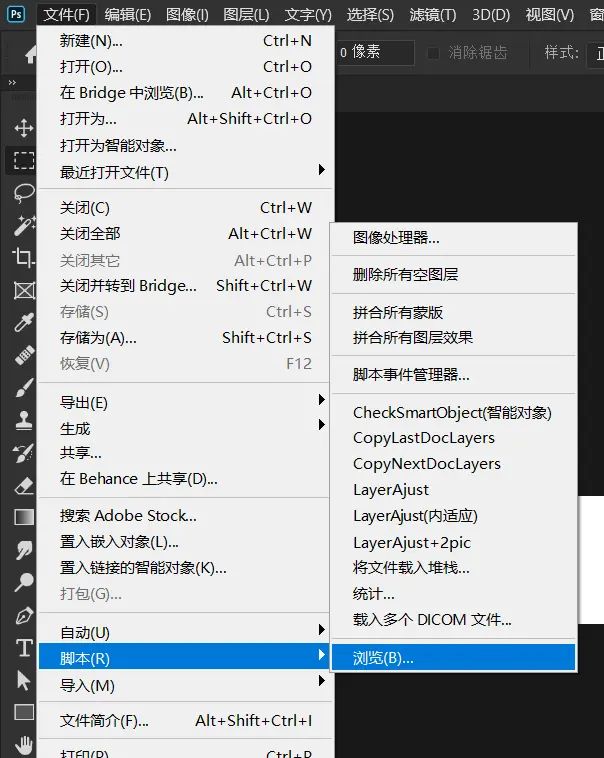Choose 脚本事件管理器... entry
This screenshot has width=604, height=758.
pyautogui.click(x=454, y=375)
